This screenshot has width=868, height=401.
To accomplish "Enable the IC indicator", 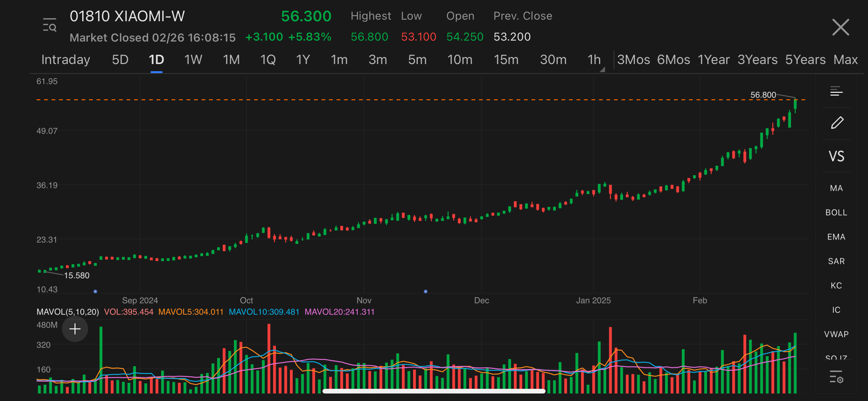I will pyautogui.click(x=836, y=310).
